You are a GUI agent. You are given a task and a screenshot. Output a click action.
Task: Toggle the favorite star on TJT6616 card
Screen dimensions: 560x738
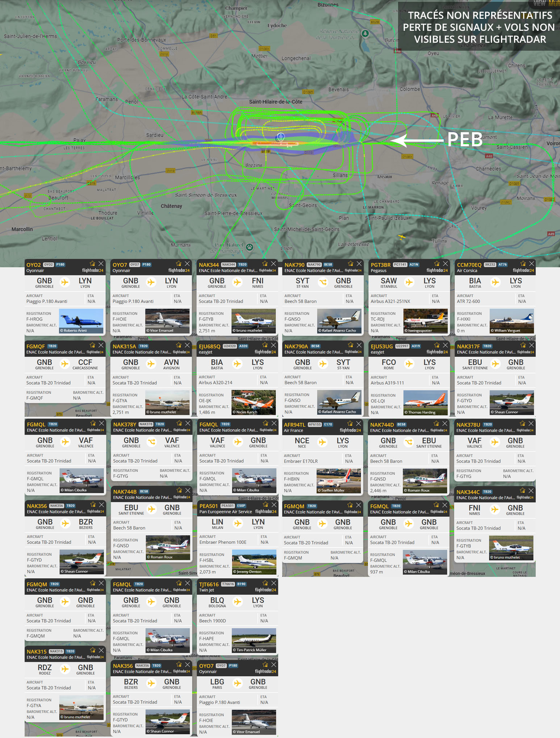(265, 583)
